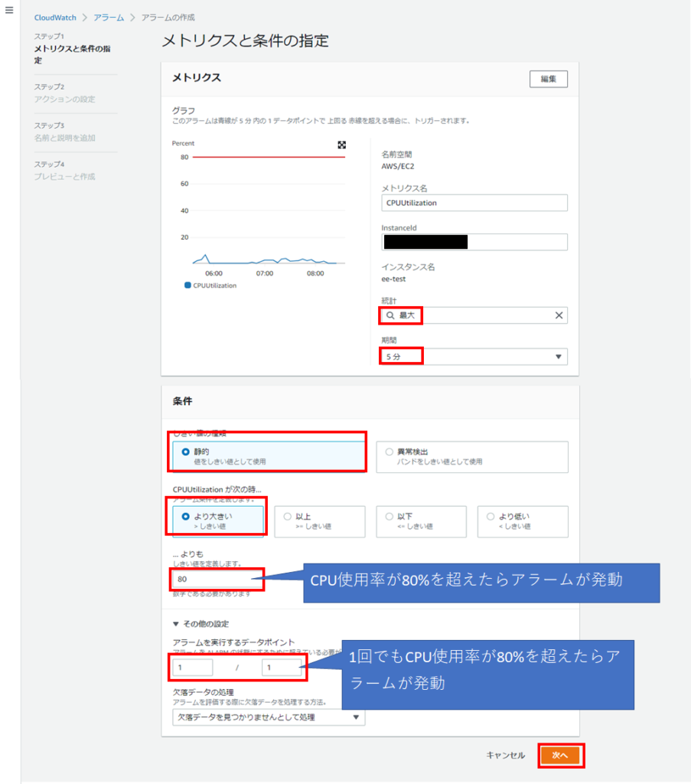
Task: Click the red threshold line at 80
Action: tap(269, 157)
